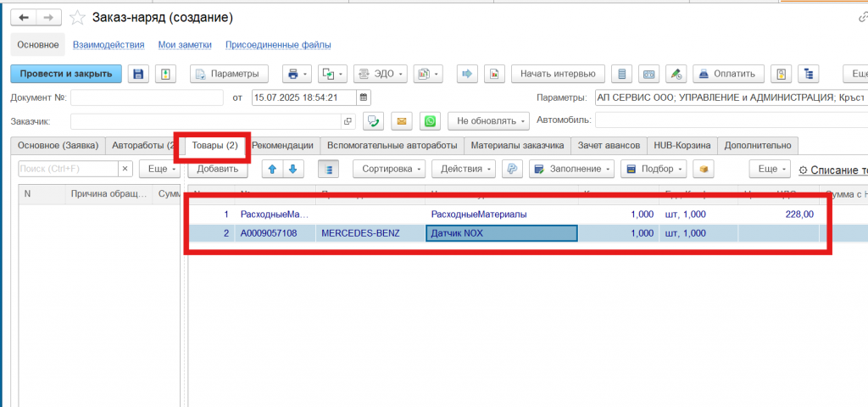The width and height of the screenshot is (868, 407).
Task: Open the print dropdown menu
Action: coord(298,74)
